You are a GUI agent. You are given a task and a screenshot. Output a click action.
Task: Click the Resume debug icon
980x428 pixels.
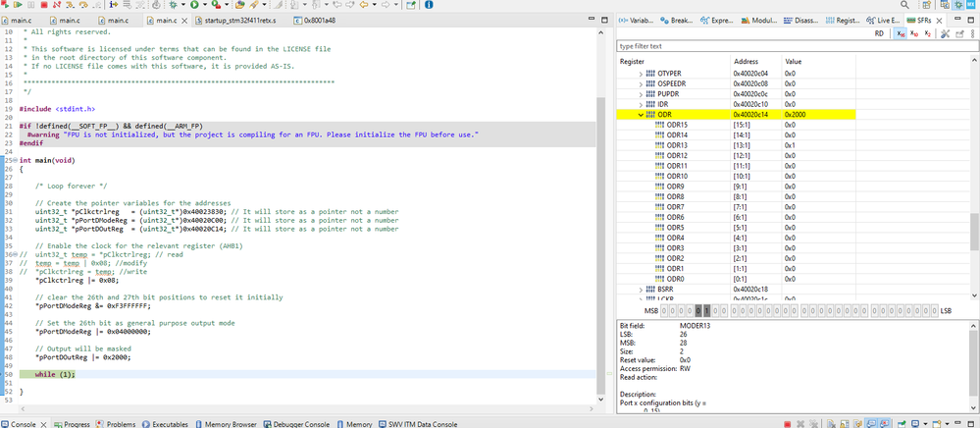point(18,5)
